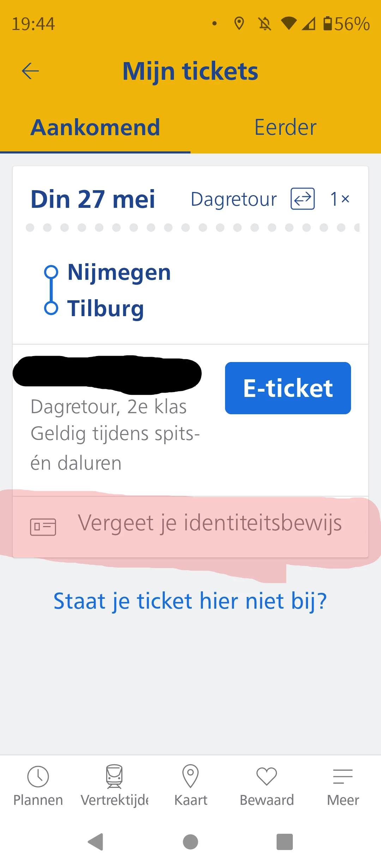The image size is (381, 868).
Task: Tap the Dagretour return-trip arrows icon
Action: click(x=302, y=199)
